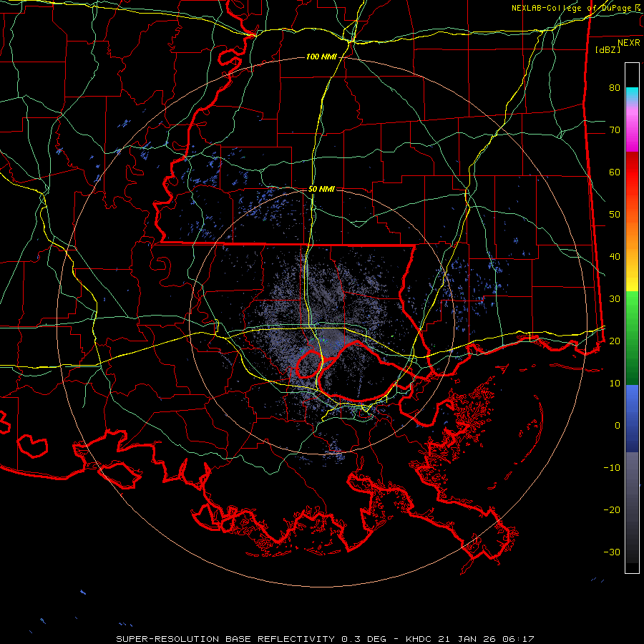Click the '50 NMI' range ring label
This screenshot has width=644, height=644.
click(321, 190)
